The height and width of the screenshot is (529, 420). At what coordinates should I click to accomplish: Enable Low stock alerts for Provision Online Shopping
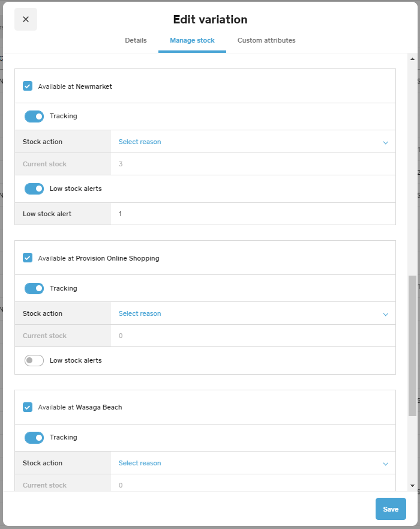[34, 360]
